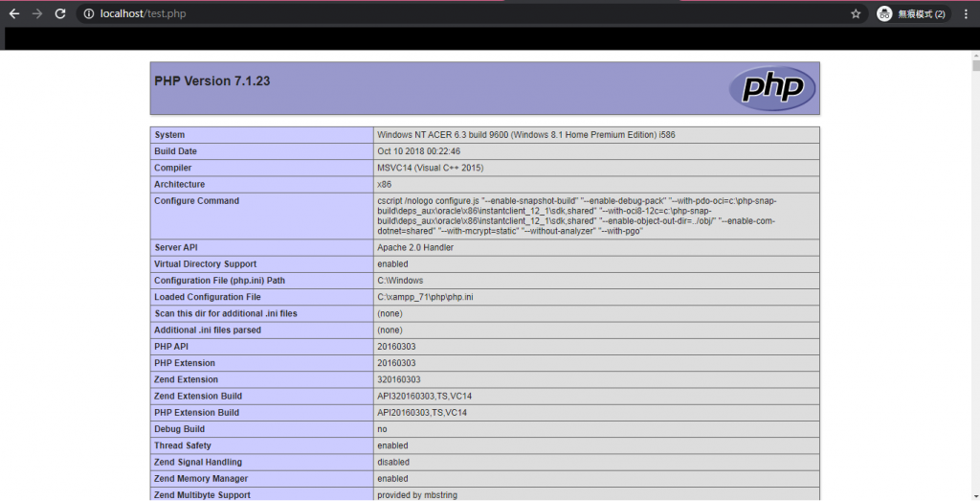The image size is (980, 501).
Task: Click the 320160303 Zend Extension value
Action: 399,379
